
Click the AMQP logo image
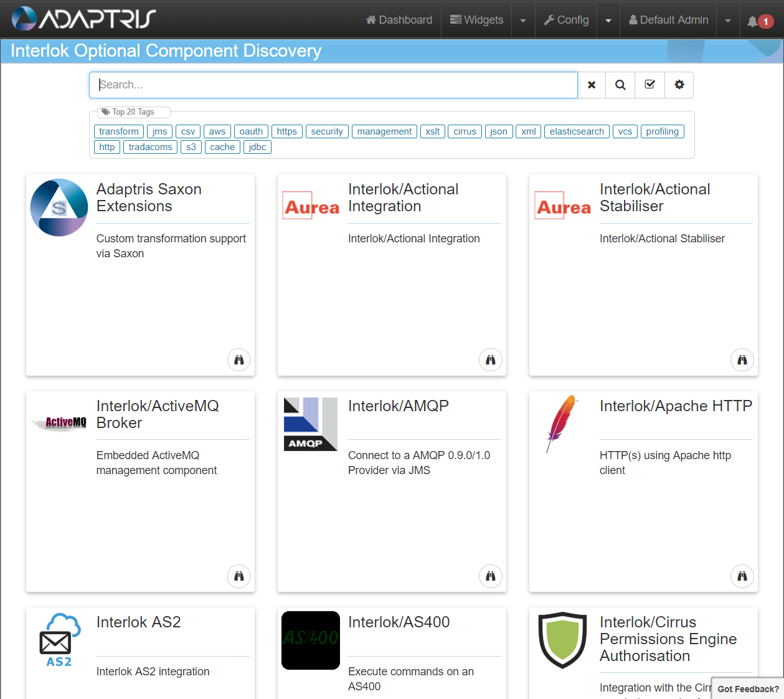point(311,424)
